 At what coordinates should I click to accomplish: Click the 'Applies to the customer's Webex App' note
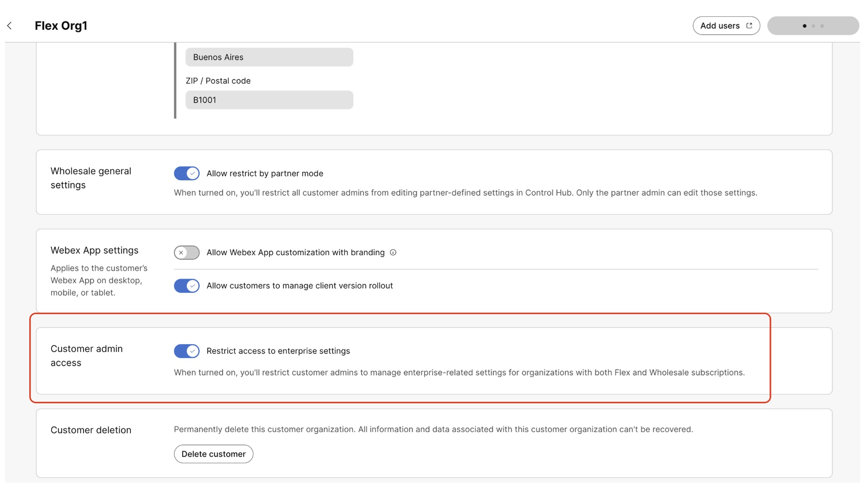click(99, 280)
